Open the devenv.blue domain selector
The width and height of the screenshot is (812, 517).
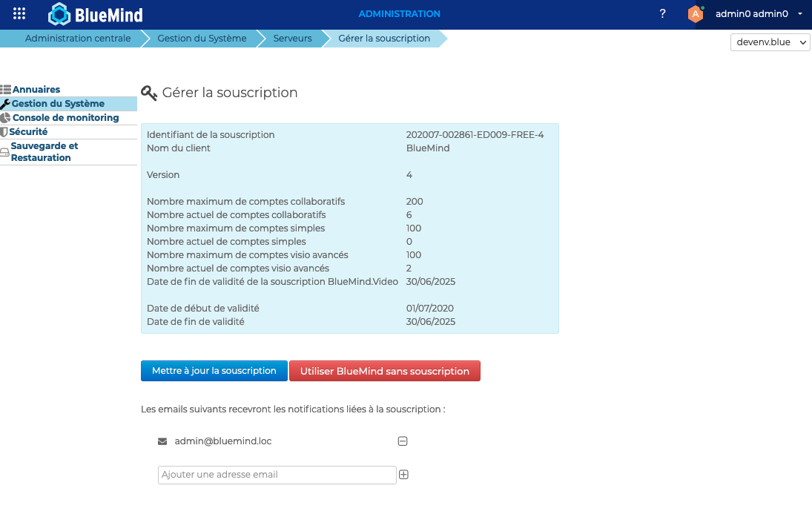[x=770, y=42]
